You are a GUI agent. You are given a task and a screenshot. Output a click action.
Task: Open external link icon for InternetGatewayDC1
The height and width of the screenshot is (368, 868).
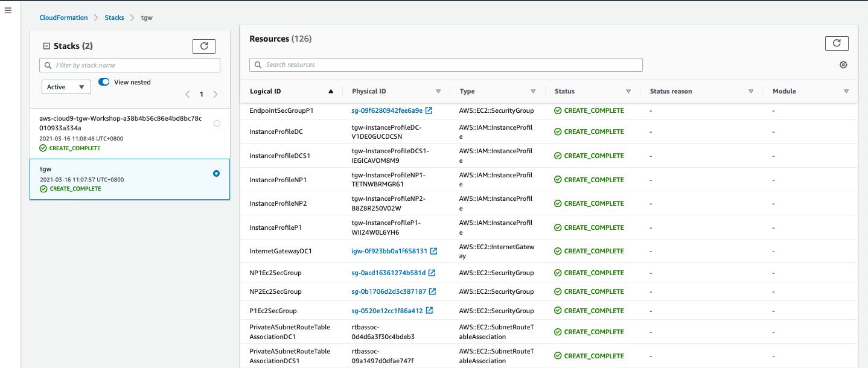(433, 251)
